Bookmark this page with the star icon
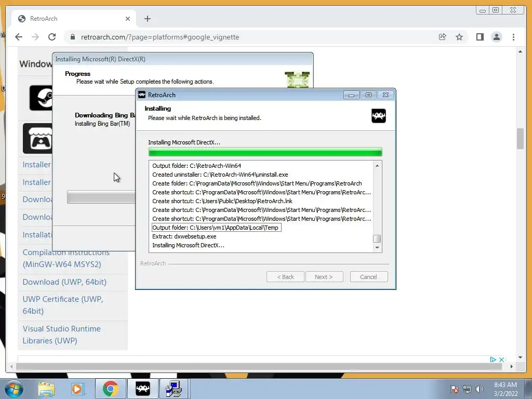Image resolution: width=532 pixels, height=399 pixels. click(459, 37)
